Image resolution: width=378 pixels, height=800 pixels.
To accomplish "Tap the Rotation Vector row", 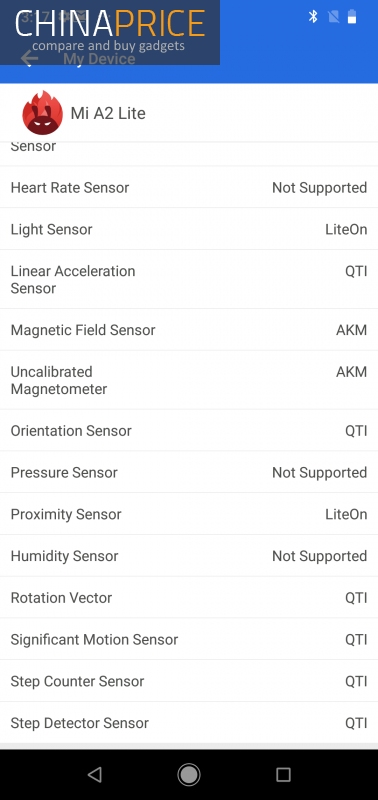I will [189, 597].
